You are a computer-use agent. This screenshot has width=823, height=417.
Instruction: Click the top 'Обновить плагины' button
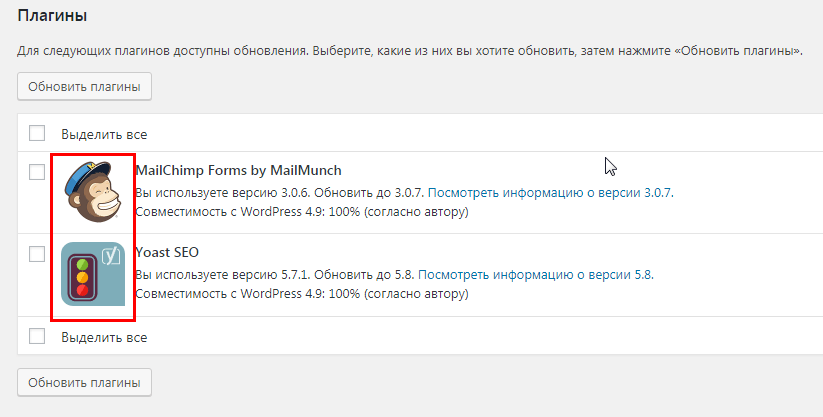pyautogui.click(x=85, y=87)
